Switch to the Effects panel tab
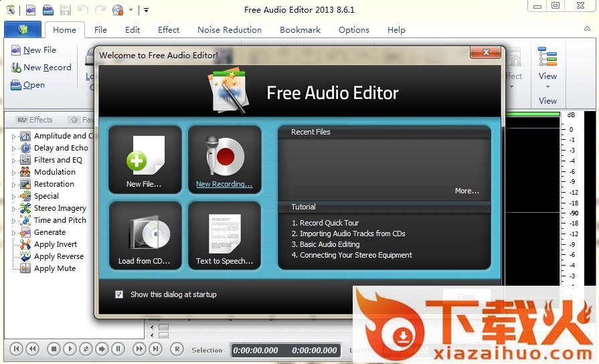Image resolution: width=599 pixels, height=364 pixels. coord(35,120)
